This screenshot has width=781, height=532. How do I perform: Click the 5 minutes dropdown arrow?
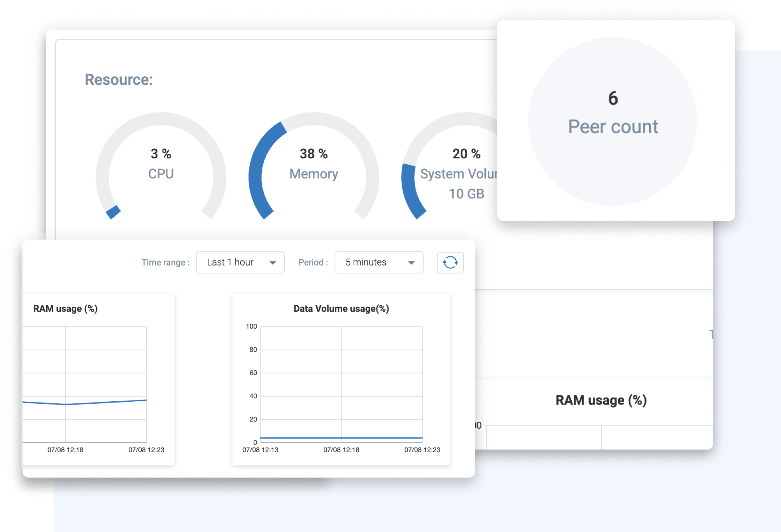click(411, 263)
